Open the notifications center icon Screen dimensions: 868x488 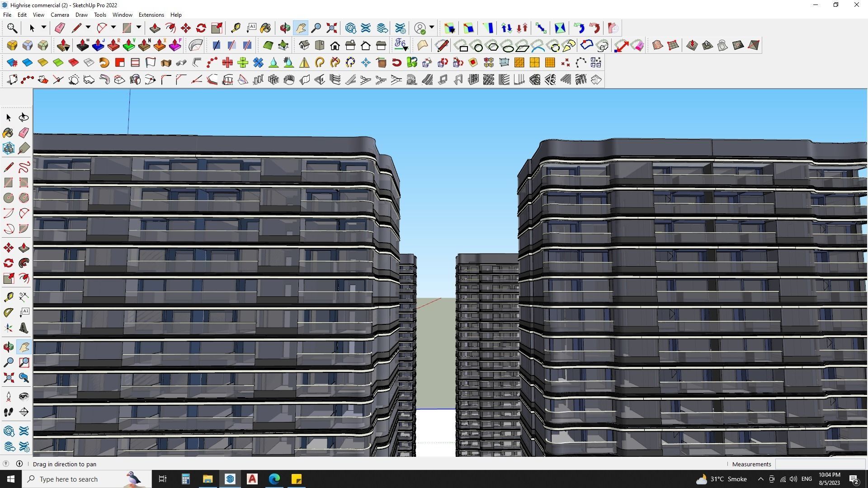(854, 479)
